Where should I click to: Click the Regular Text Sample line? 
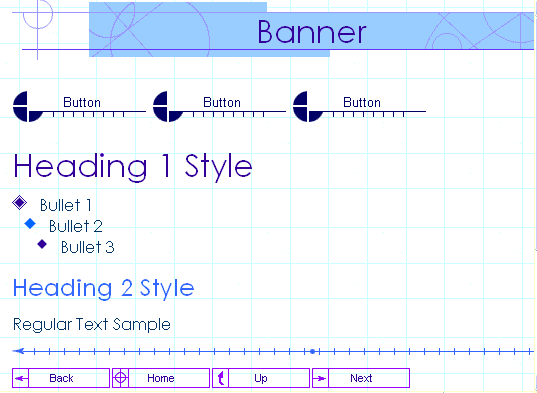tap(92, 325)
